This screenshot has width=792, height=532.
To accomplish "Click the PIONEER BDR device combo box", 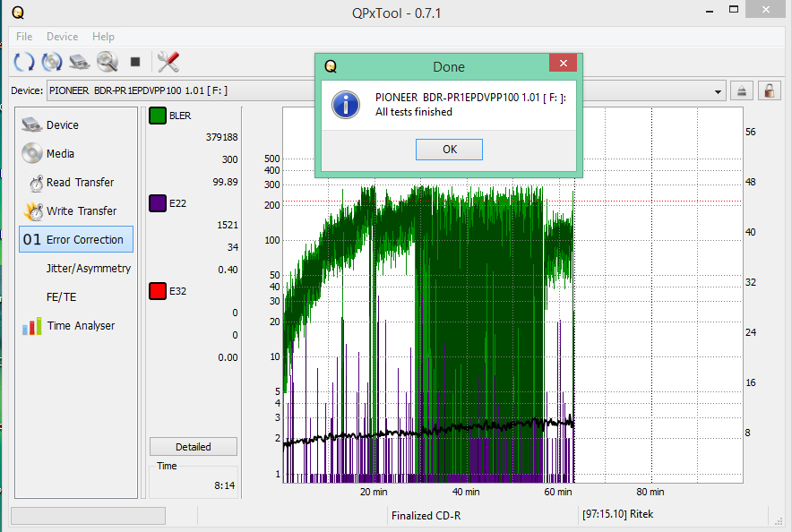I will (x=386, y=90).
